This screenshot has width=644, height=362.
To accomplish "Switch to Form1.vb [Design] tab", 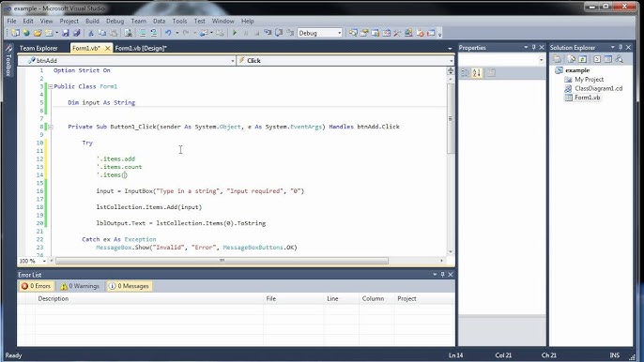I will [141, 48].
